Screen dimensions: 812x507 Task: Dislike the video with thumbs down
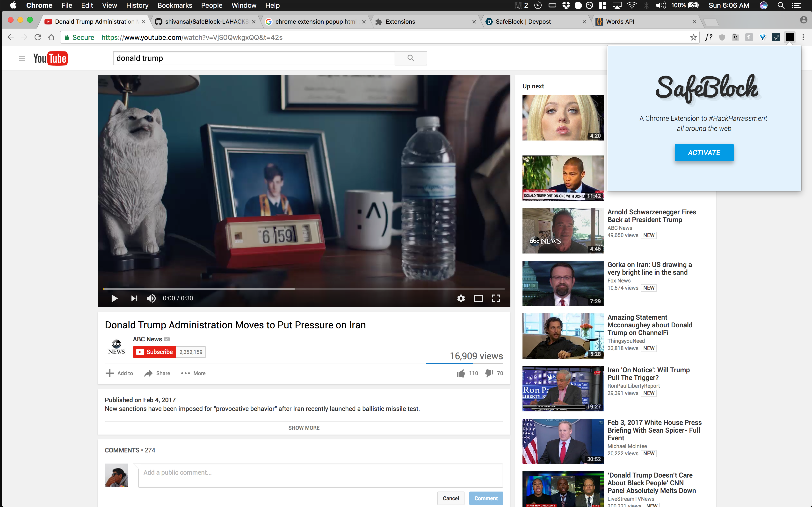[x=489, y=373]
